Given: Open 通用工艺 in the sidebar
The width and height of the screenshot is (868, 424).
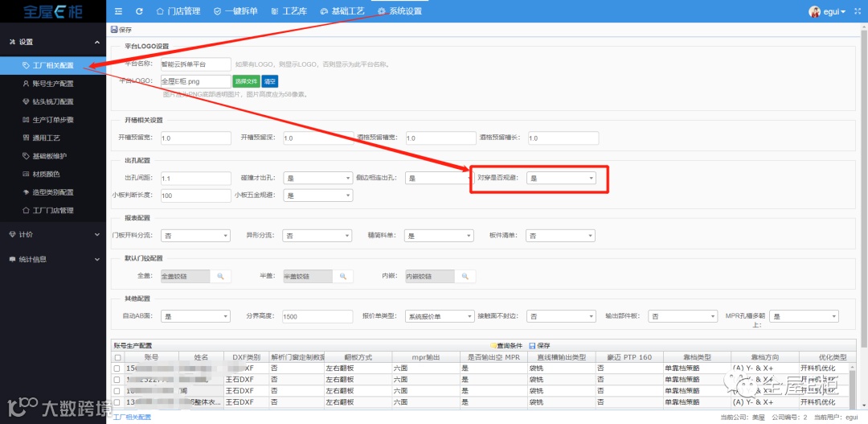Looking at the screenshot, I should [x=53, y=138].
